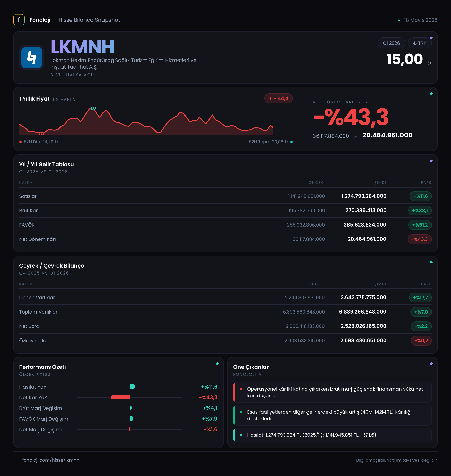
Task: Select the Q1 2026 period pill
Action: tap(391, 43)
